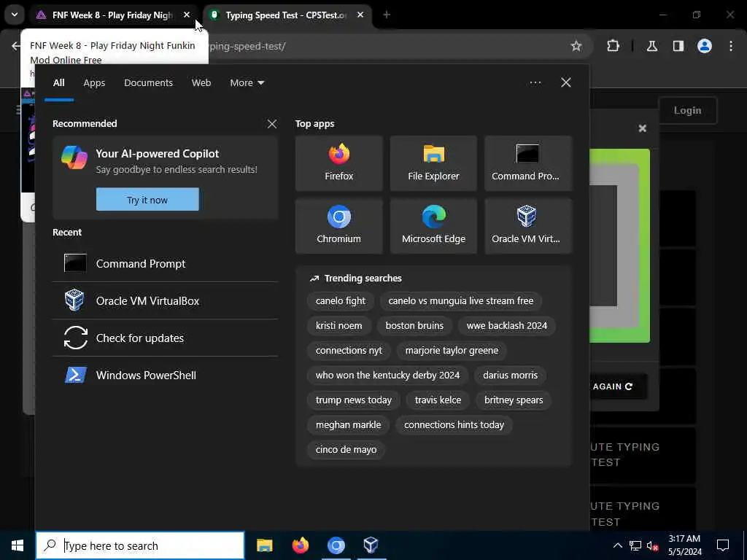This screenshot has height=560, width=747.
Task: Search trending topic meghan markle
Action: (x=348, y=425)
